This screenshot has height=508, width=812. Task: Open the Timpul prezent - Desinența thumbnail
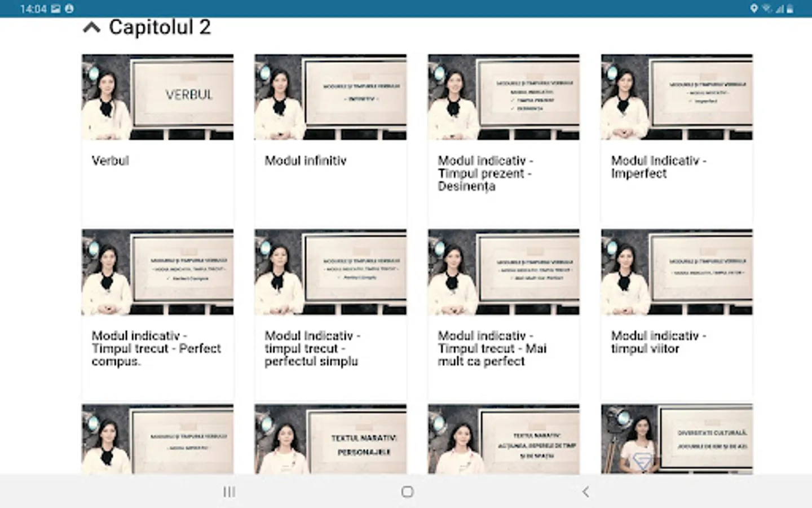click(504, 97)
